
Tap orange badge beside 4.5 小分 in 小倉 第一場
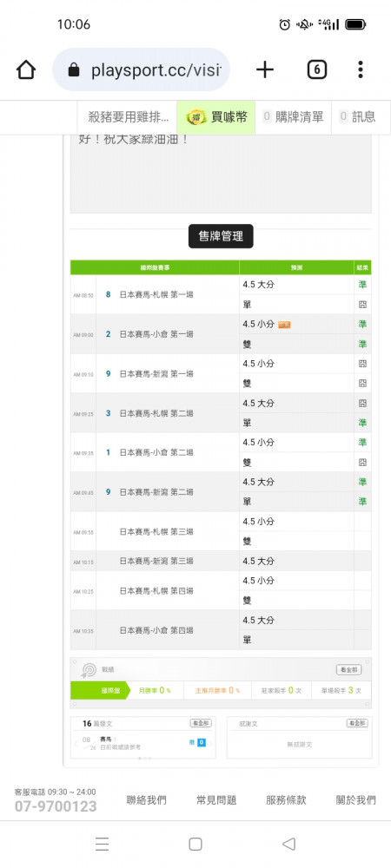pyautogui.click(x=284, y=325)
